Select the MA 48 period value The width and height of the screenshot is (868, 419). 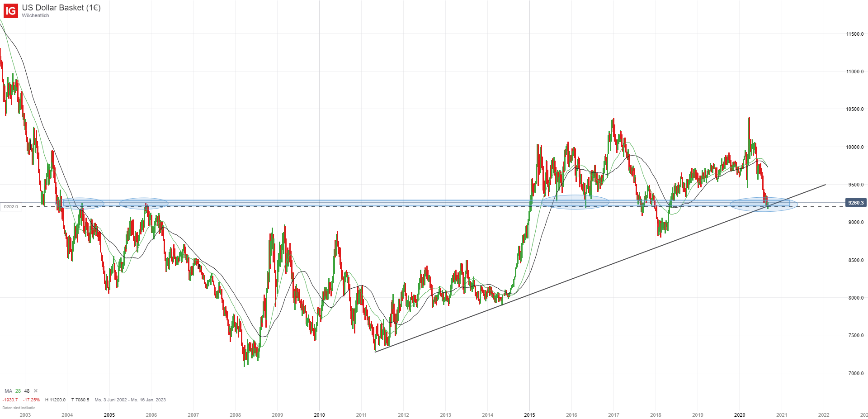[27, 391]
